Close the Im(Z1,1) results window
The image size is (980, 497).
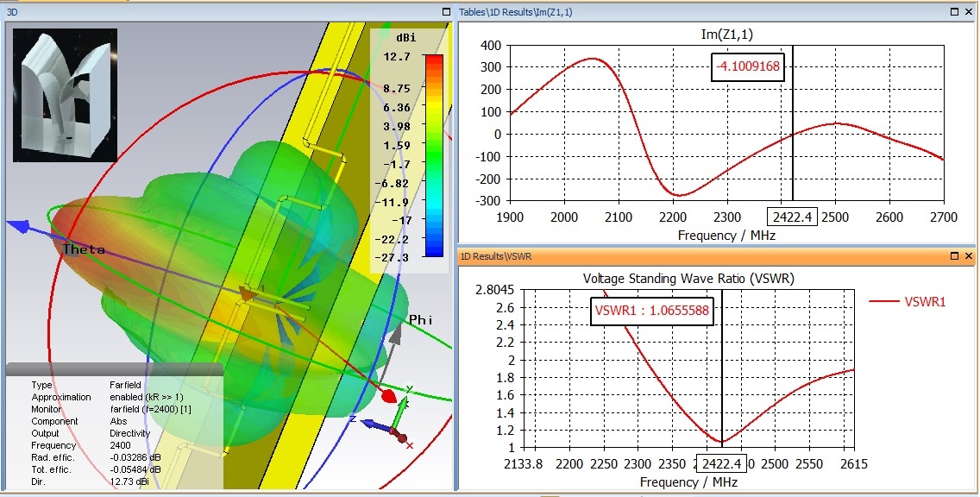(x=969, y=12)
